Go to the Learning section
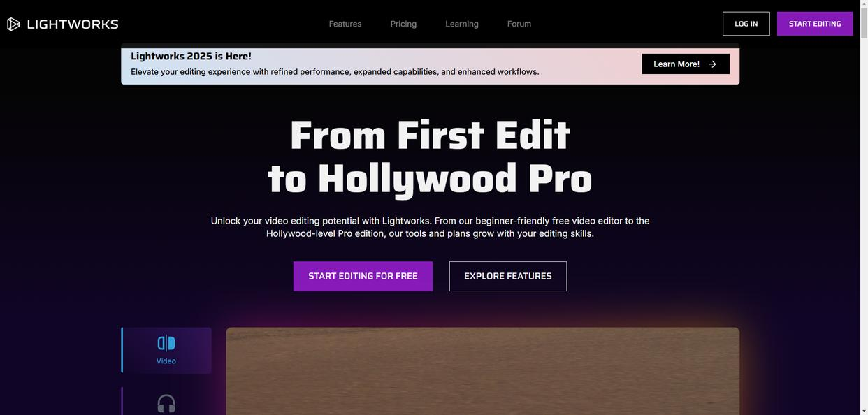868x415 pixels. click(x=462, y=24)
